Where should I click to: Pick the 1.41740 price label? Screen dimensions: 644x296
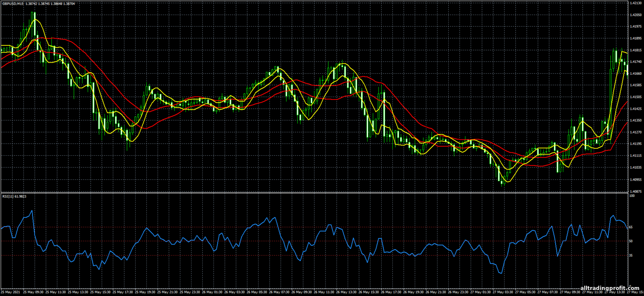click(636, 62)
